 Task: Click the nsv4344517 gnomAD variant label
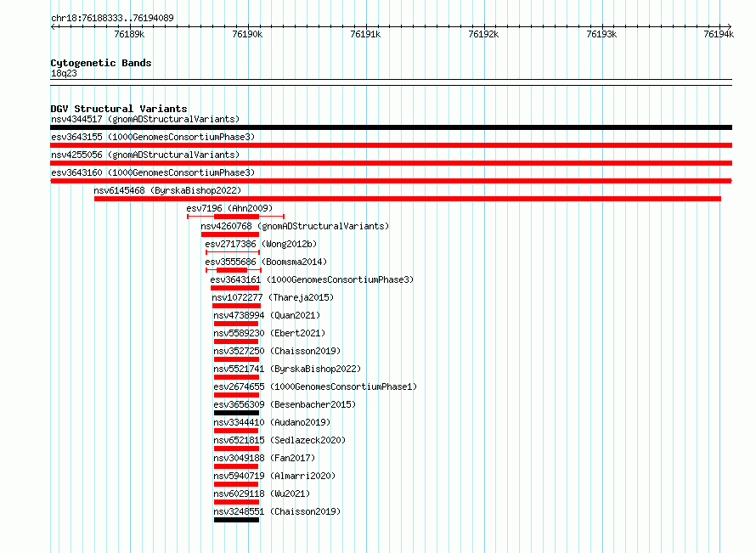[145, 119]
